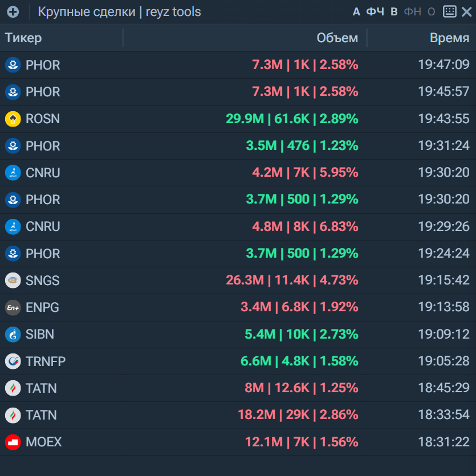Click PHOR logo at 19:47:09 row
This screenshot has width=476, height=476.
tap(13, 64)
